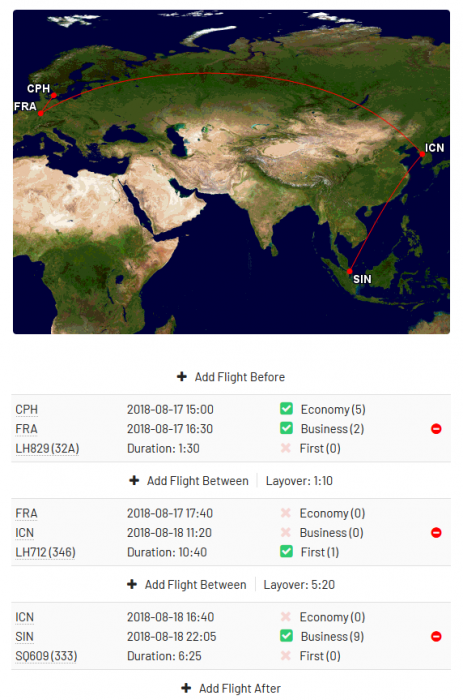Toggle the Business (9) checkbox on SQ609
The width and height of the screenshot is (463, 700).
pyautogui.click(x=286, y=635)
